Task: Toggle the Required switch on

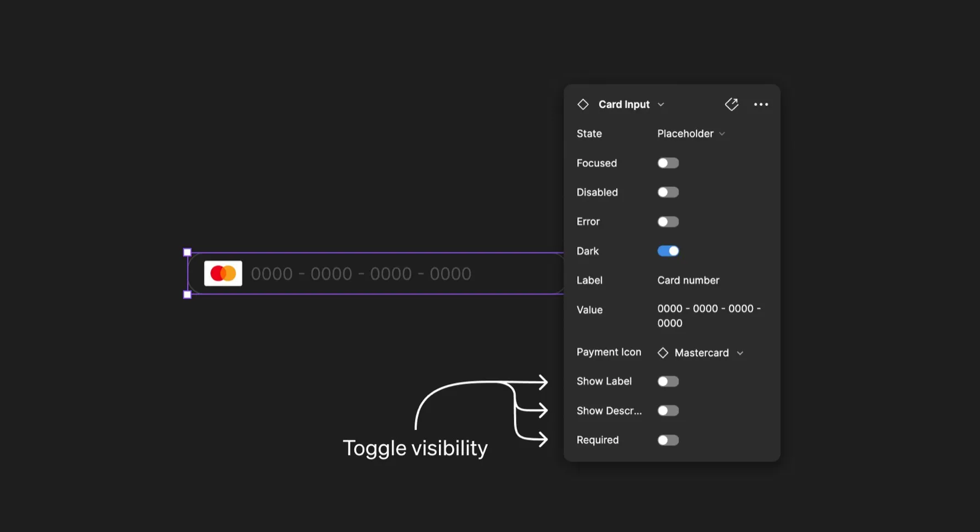Action: click(668, 440)
